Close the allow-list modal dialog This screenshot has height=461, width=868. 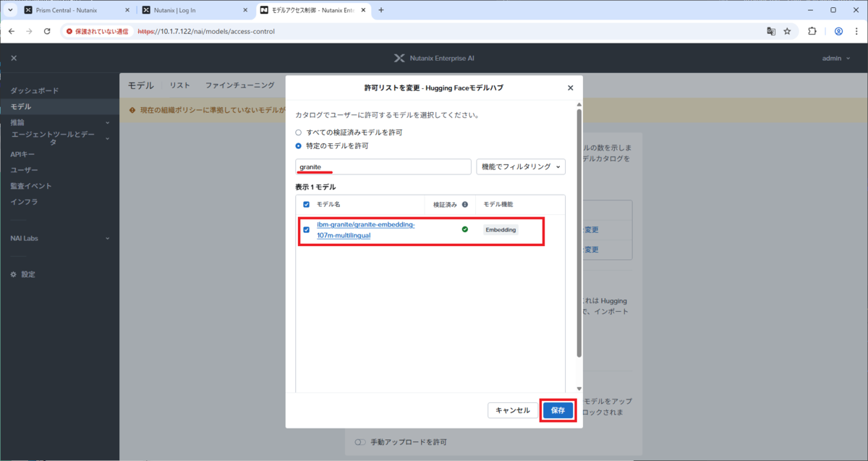pyautogui.click(x=570, y=88)
